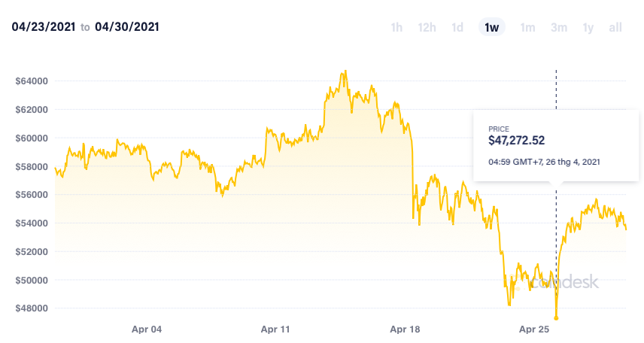Click the Apr 25 axis label
Viewport: 644px width, 343px height.
click(535, 329)
